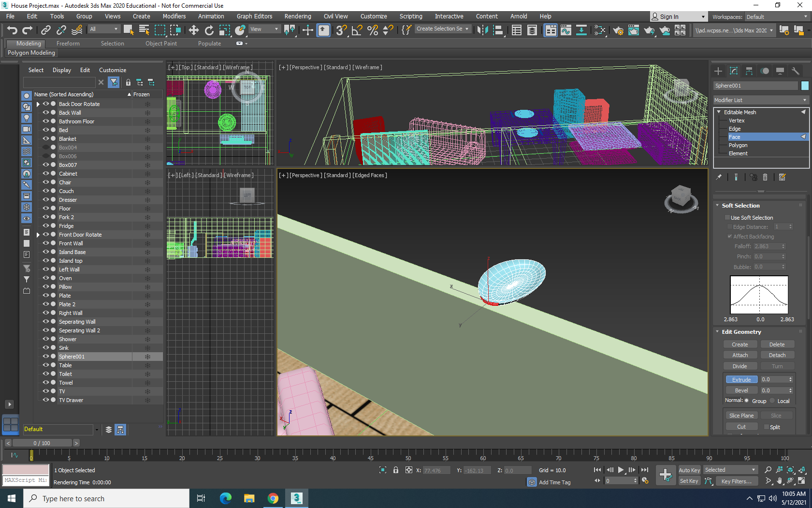Viewport: 812px width, 508px height.
Task: Click the Bind to Space Warp icon
Action: coord(77,30)
